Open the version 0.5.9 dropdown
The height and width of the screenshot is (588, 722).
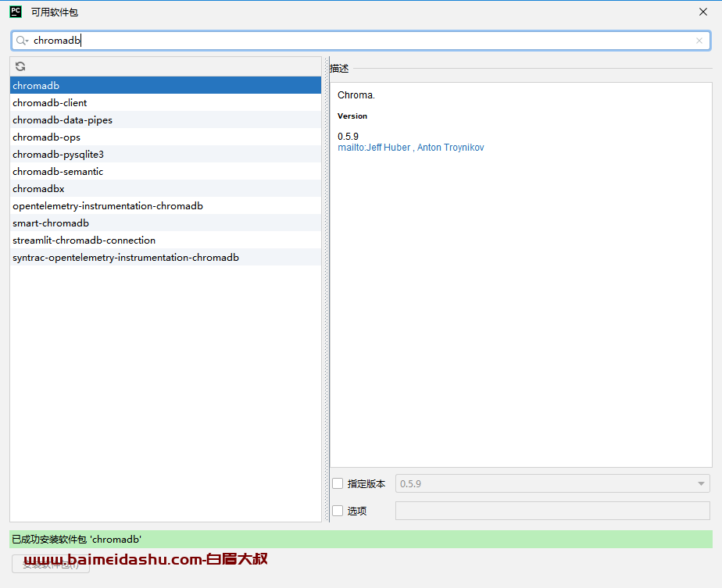tap(552, 483)
